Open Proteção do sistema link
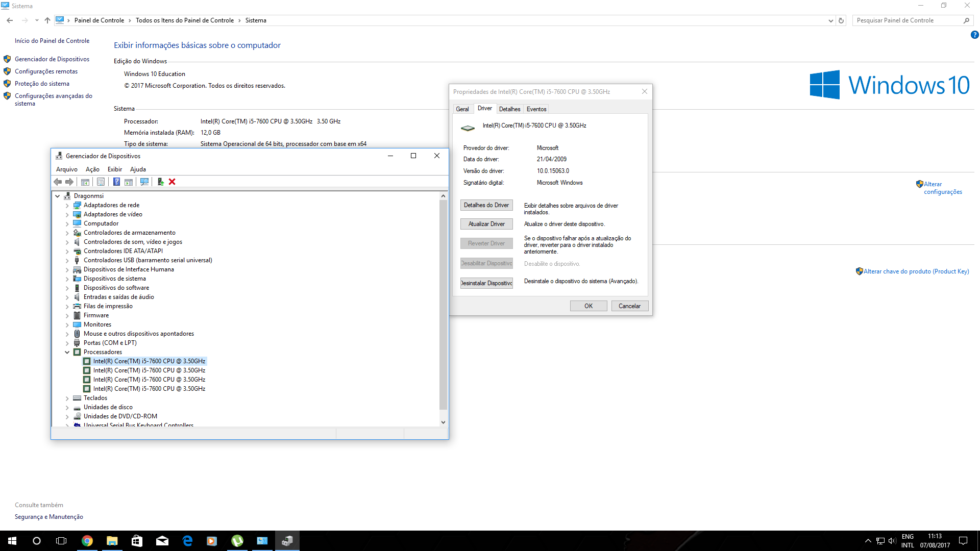980x551 pixels. [42, 84]
